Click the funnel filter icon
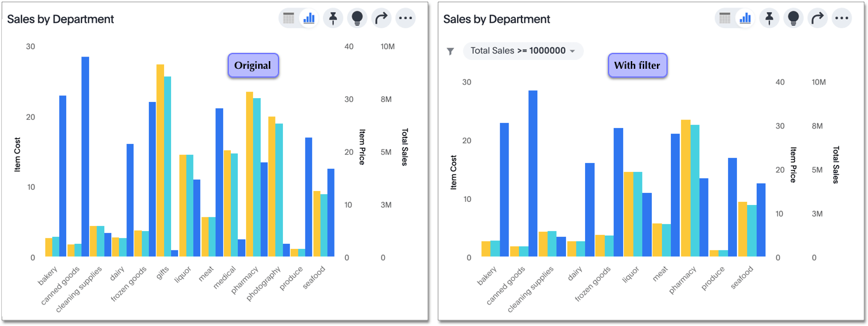The image size is (868, 326). coord(450,52)
